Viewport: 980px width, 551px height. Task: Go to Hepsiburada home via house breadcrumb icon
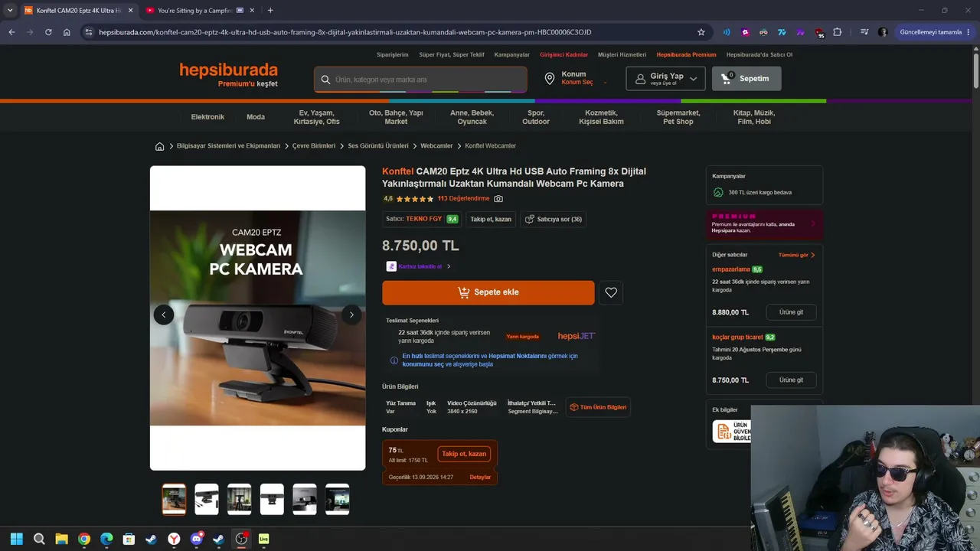pyautogui.click(x=159, y=146)
